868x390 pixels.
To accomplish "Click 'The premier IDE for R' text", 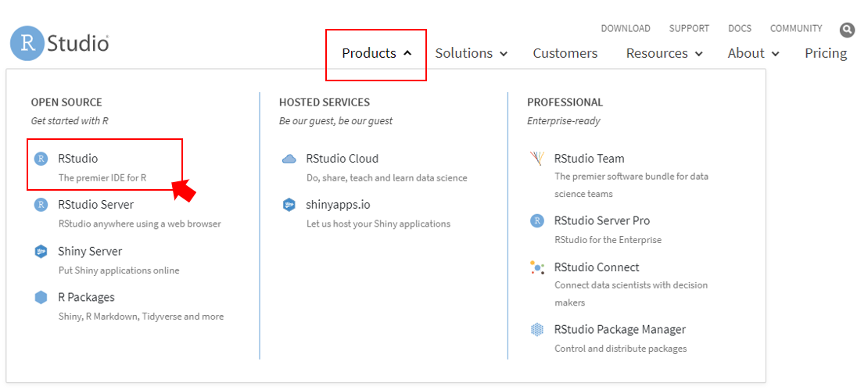I will (102, 178).
